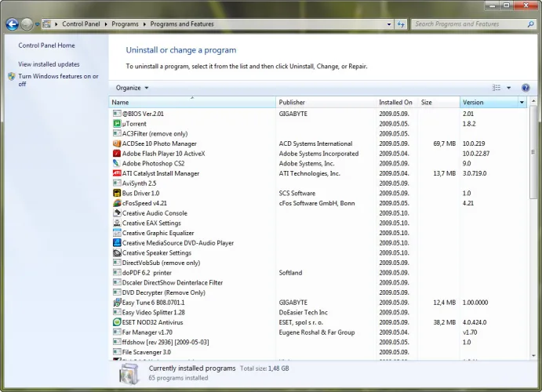Click the vertical scrollbar thumb
Image resolution: width=542 pixels, height=392 pixels.
tap(533, 152)
